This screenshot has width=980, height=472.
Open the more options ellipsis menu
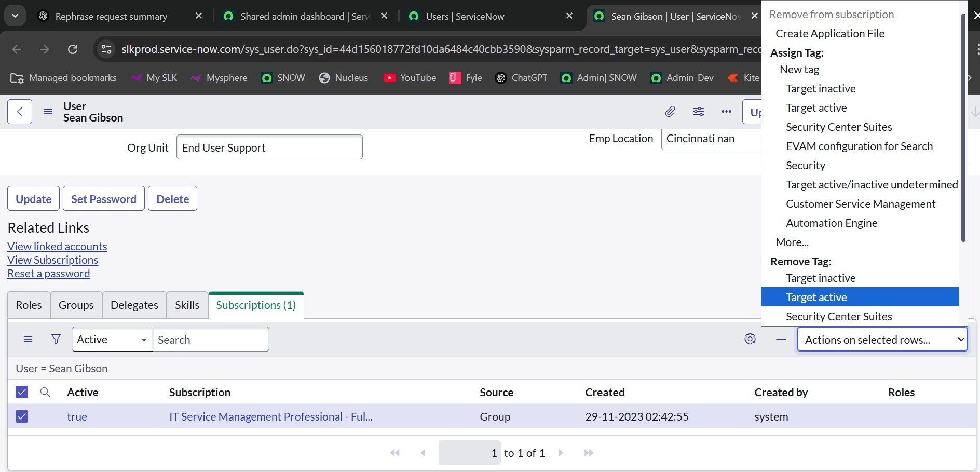726,112
